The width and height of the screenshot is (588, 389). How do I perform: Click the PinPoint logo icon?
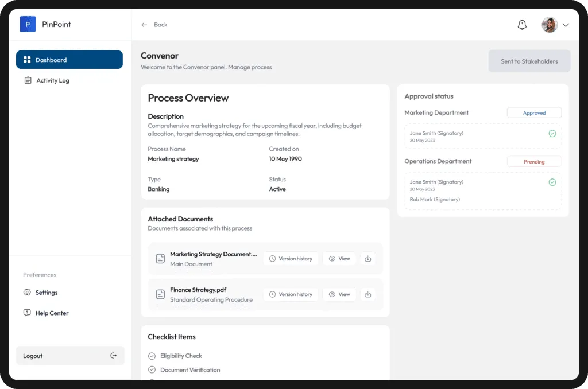[28, 24]
